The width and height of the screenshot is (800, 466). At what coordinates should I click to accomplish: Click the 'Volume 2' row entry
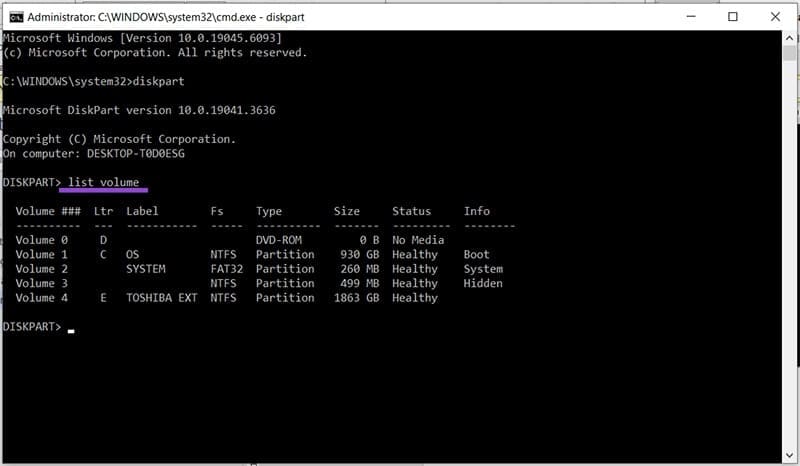[41, 269]
